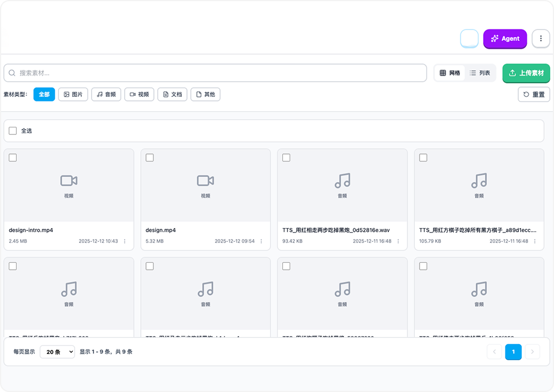Click the video camera icon of design.mp4
Screen dimensions: 554x392
click(x=205, y=180)
